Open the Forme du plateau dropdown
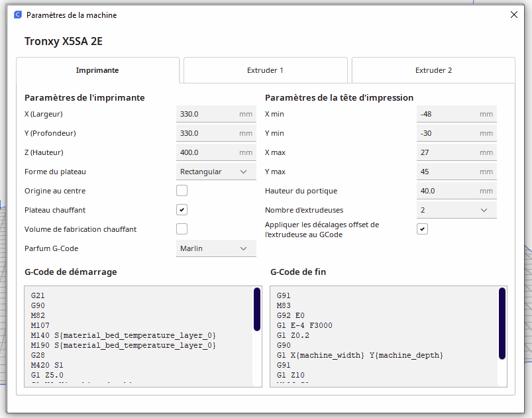Image resolution: width=532 pixels, height=418 pixels. coord(216,172)
